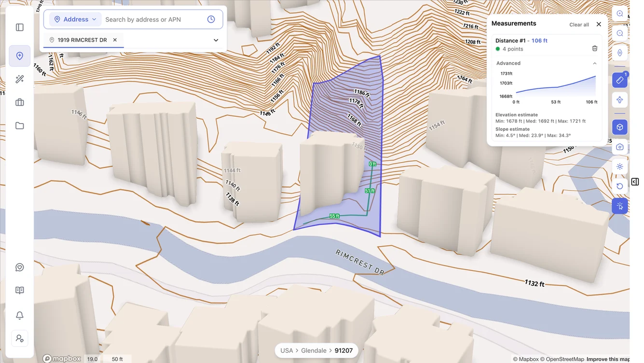
Task: Zoom in on the map
Action: point(620,14)
